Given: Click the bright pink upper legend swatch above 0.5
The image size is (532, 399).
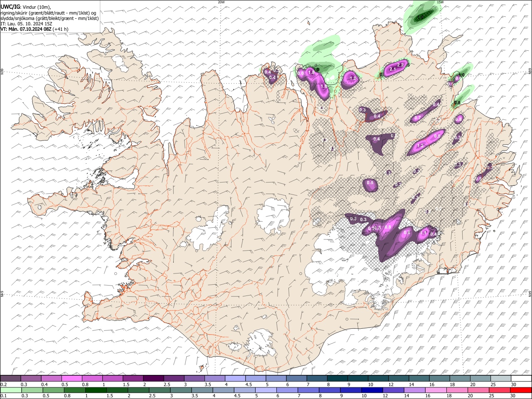Looking at the screenshot, I should [x=71, y=378].
